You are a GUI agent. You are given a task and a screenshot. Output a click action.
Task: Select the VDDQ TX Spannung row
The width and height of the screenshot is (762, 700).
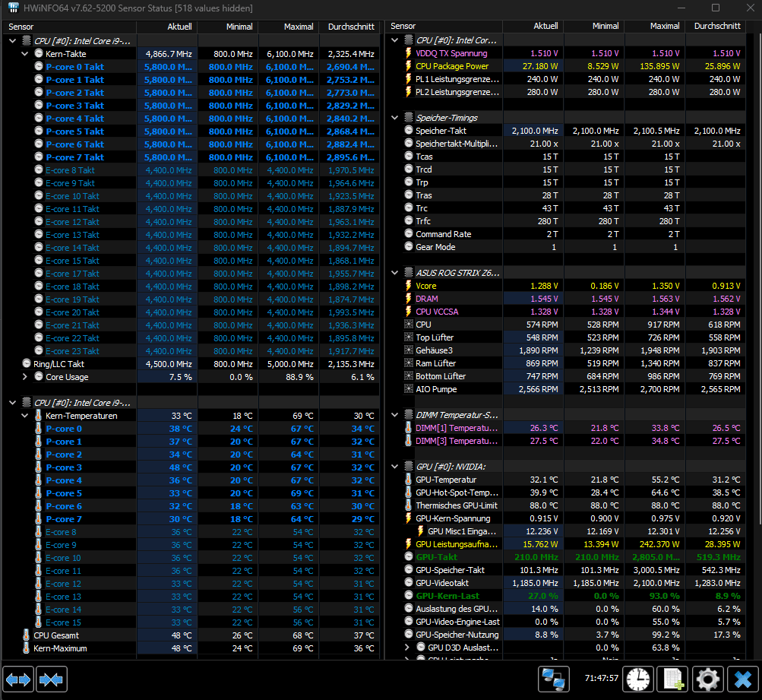coord(566,53)
